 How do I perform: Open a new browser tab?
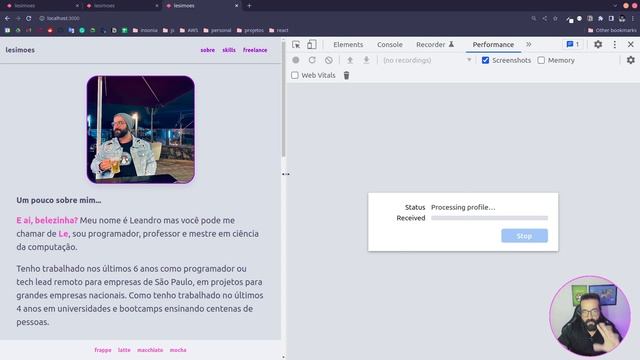click(249, 6)
